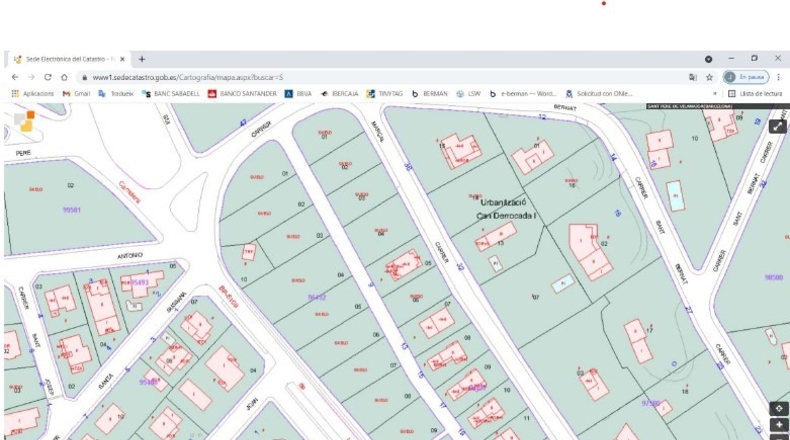Screen dimensions: 790x440
Task: Zoom in with the map plus button
Action: pyautogui.click(x=779, y=424)
